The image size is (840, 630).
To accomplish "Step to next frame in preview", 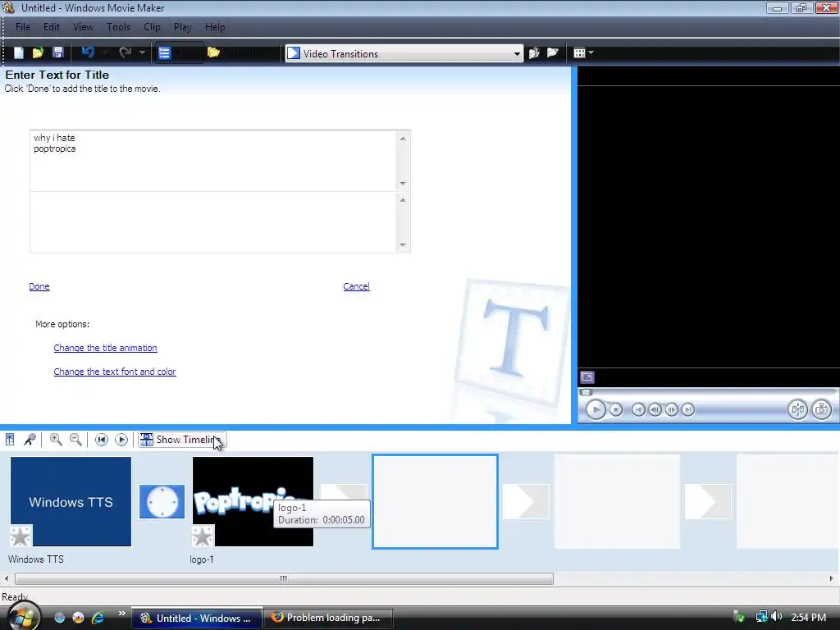I will [x=671, y=410].
